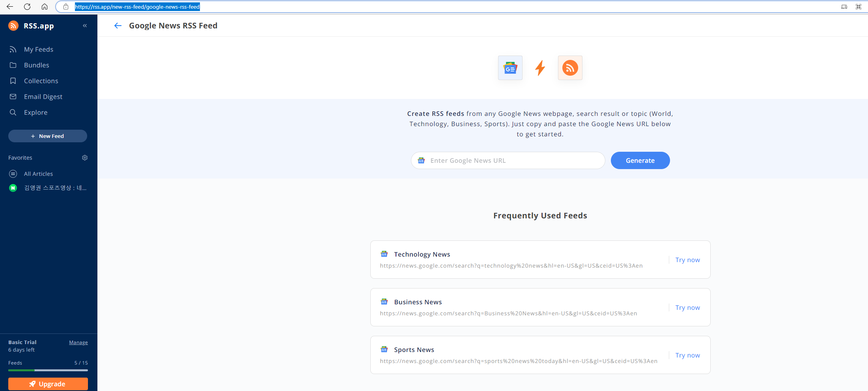The width and height of the screenshot is (868, 391).
Task: Open Collections in sidebar
Action: [x=41, y=81]
